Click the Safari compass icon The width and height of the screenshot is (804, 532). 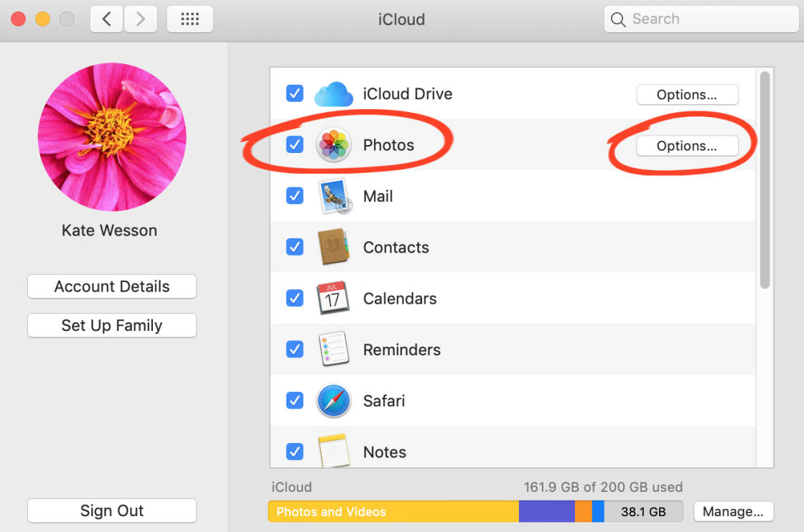pos(333,400)
